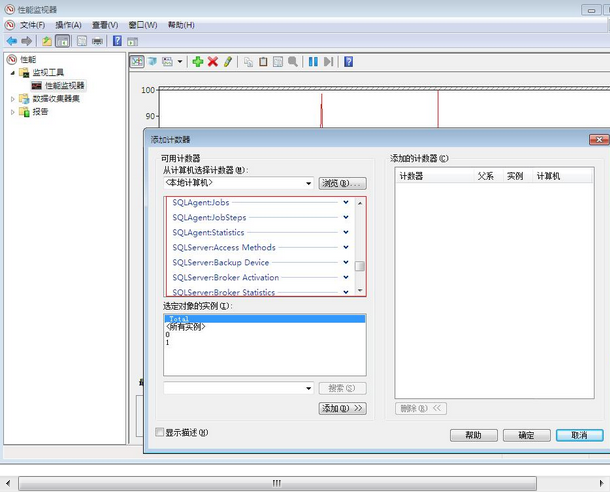Expand the 数据收集器集 tree node

tap(13, 99)
